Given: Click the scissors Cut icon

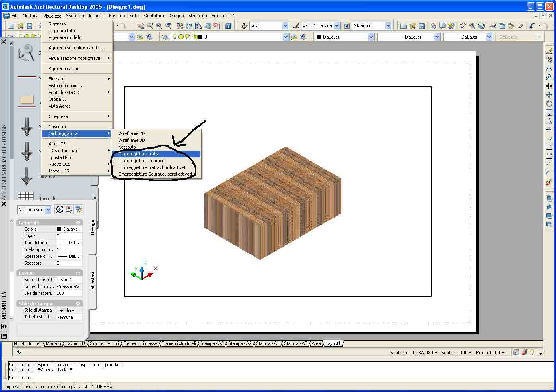Looking at the screenshot, I should pyautogui.click(x=493, y=26).
